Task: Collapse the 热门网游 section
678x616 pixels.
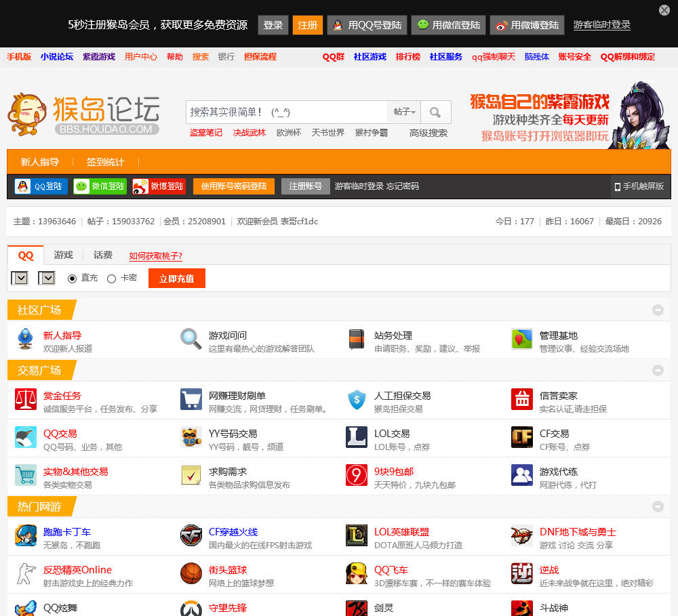Action: point(658,506)
